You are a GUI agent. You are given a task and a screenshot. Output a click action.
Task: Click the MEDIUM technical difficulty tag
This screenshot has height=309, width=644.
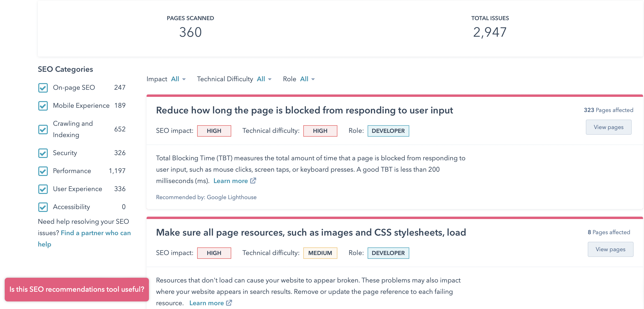(320, 253)
